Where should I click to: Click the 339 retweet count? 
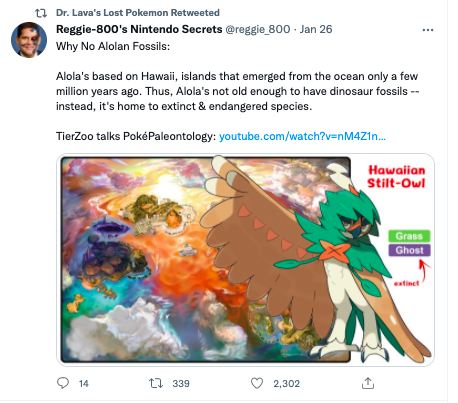point(181,383)
